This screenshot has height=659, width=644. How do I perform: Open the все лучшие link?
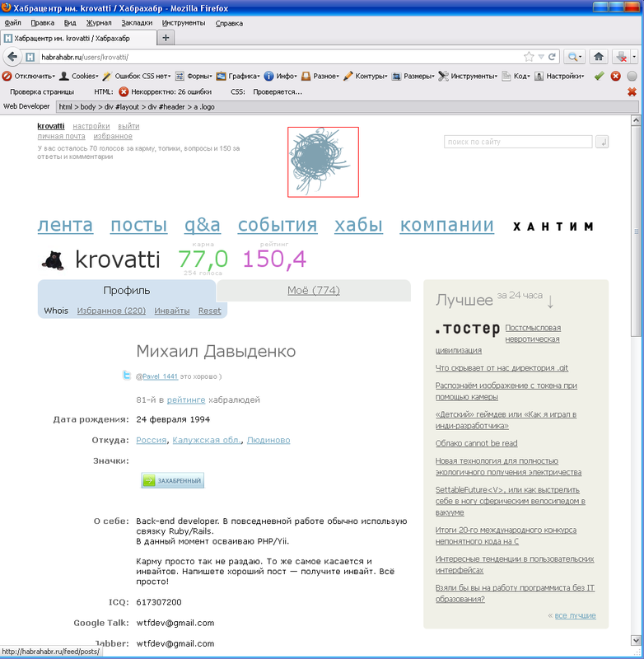(575, 615)
